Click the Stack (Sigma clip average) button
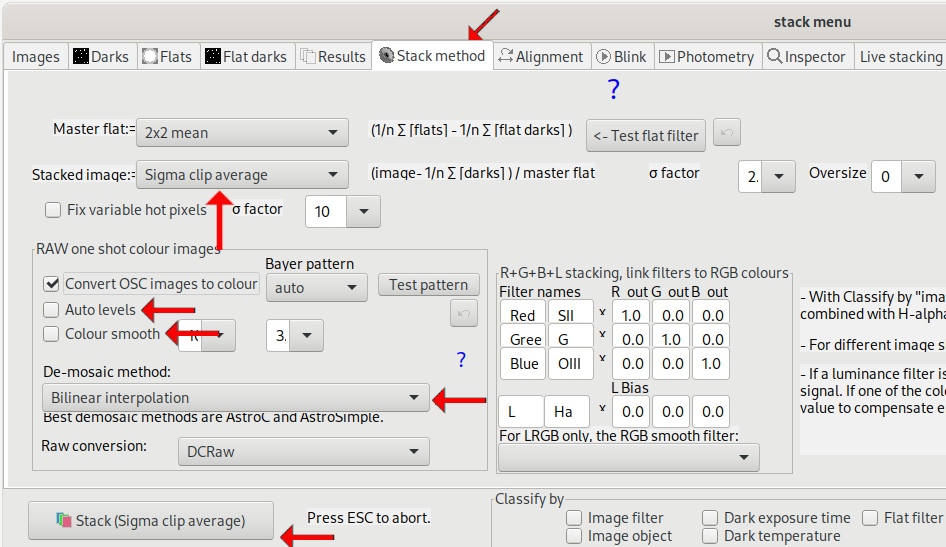 [x=150, y=520]
